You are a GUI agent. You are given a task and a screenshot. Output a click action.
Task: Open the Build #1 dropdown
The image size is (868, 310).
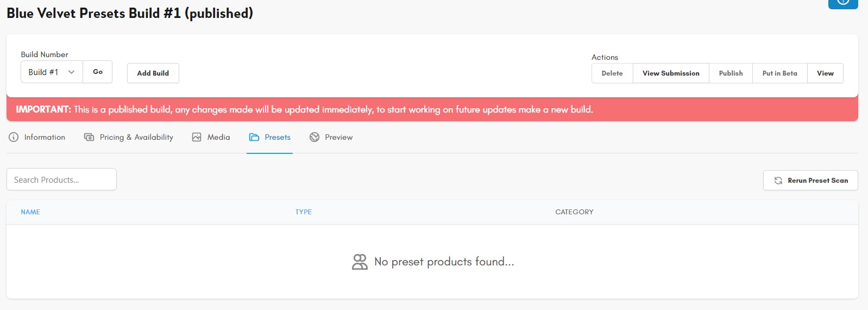52,72
